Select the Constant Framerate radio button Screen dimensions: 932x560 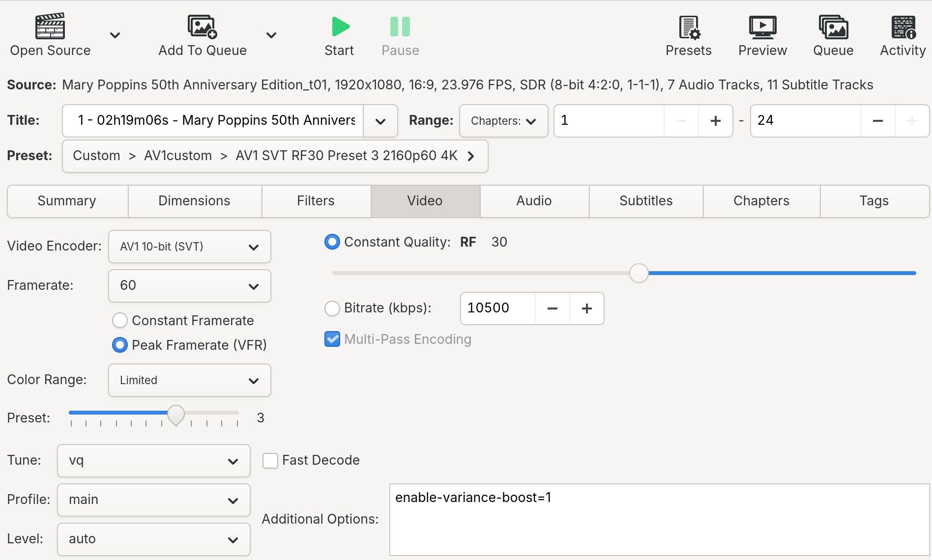[x=119, y=320]
